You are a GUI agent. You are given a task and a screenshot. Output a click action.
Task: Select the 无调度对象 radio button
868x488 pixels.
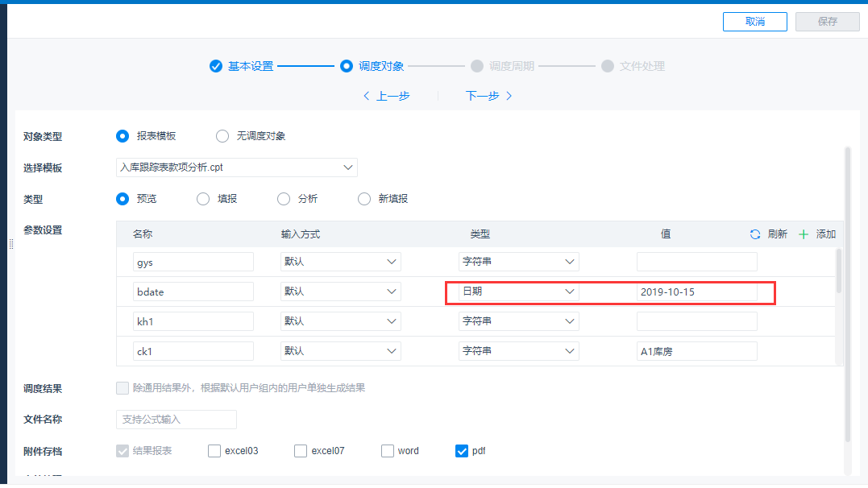222,136
